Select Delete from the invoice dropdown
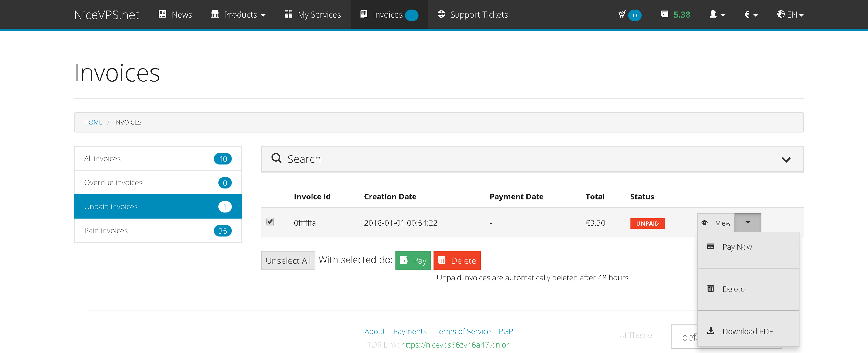 coord(733,289)
